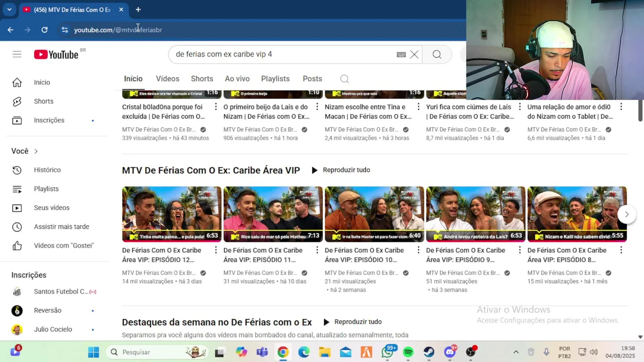Switch to the Ao vivo tab

click(x=237, y=79)
